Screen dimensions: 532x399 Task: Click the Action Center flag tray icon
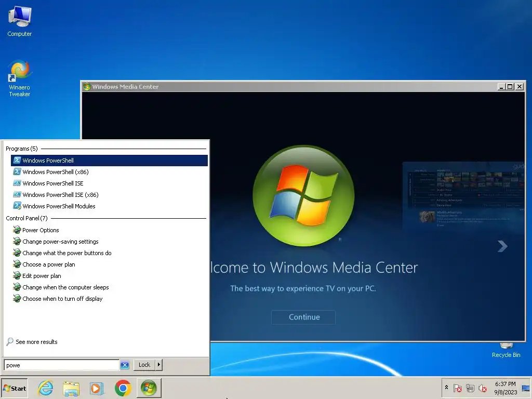click(457, 388)
